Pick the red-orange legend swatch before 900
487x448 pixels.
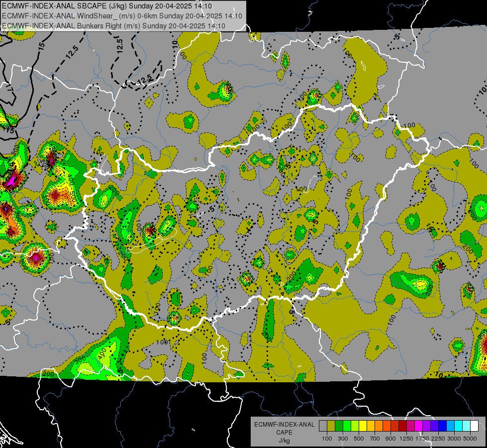387,426
